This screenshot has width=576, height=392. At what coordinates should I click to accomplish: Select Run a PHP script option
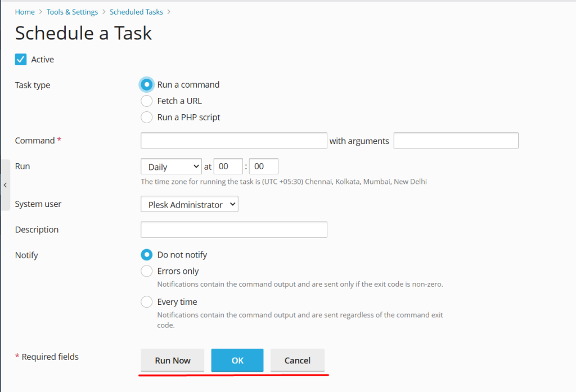click(147, 117)
